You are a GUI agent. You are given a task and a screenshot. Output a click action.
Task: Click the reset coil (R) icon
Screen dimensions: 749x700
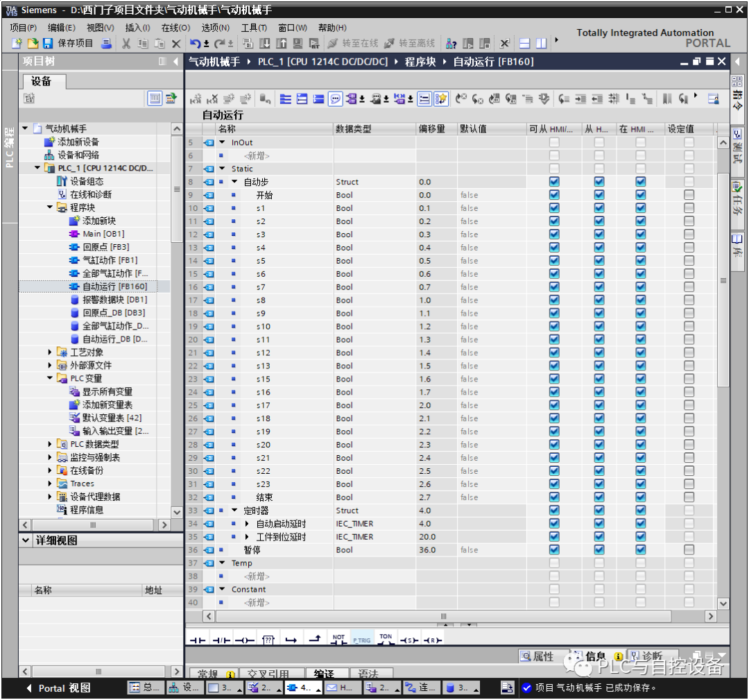tap(433, 640)
